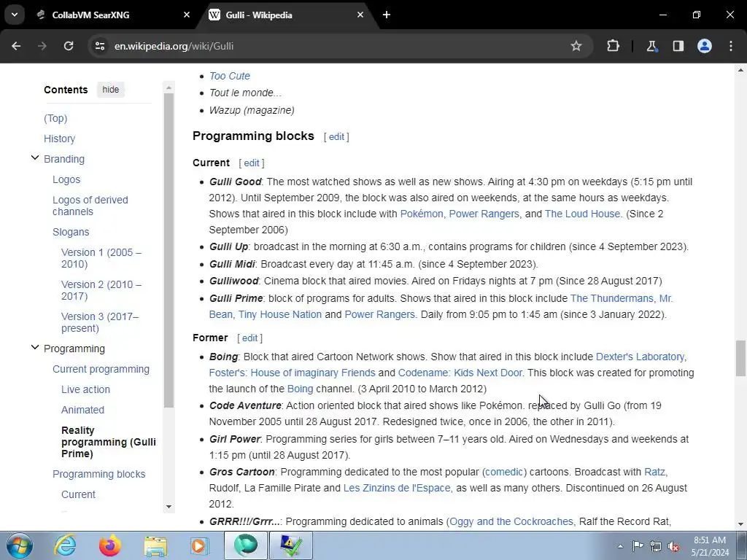The width and height of the screenshot is (747, 560).
Task: Click the page scrollbar thumb
Action: 740,358
